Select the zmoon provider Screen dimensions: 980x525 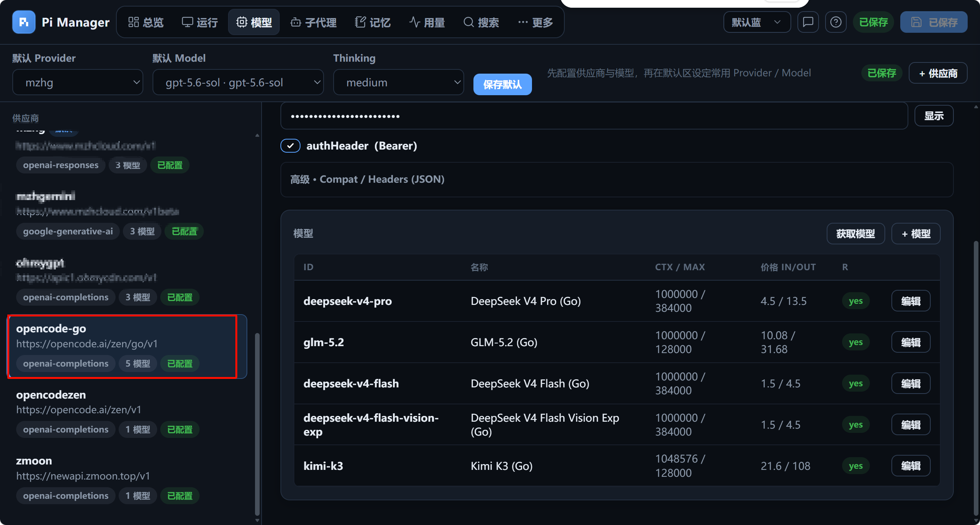[127, 478]
